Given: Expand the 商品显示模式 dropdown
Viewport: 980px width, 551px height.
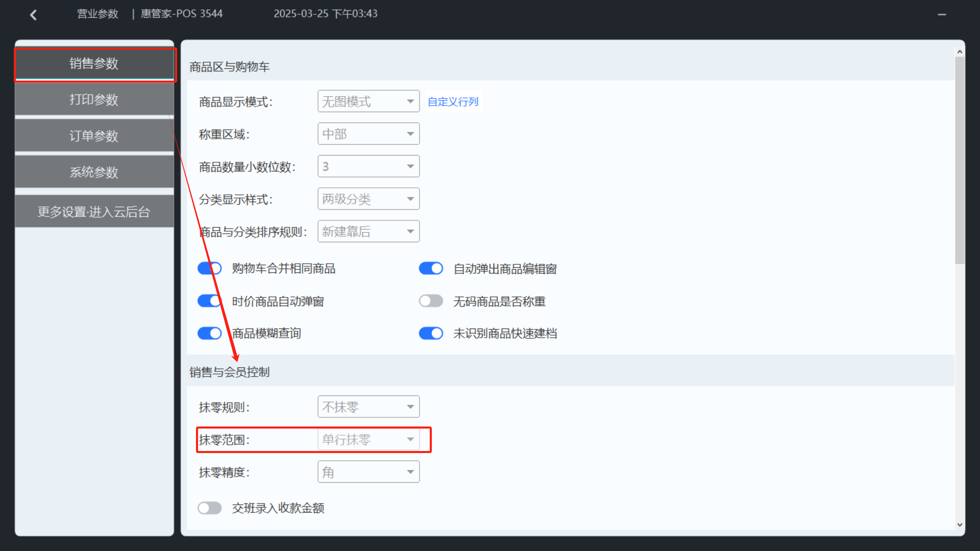Looking at the screenshot, I should coord(369,102).
